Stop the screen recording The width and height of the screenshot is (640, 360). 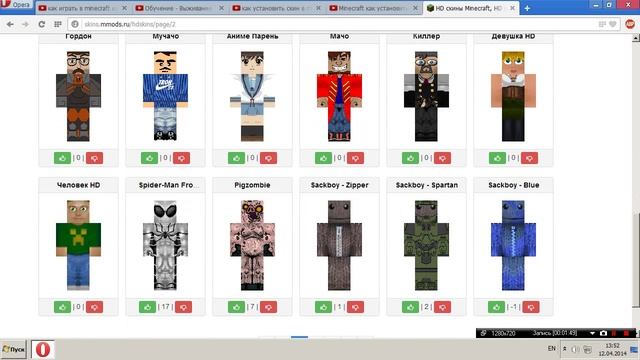click(x=627, y=333)
